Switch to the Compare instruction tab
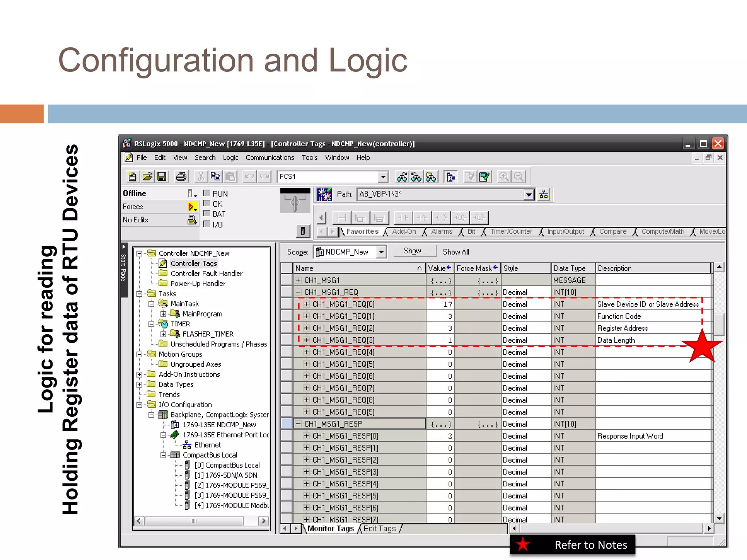The image size is (747, 560). tap(613, 232)
